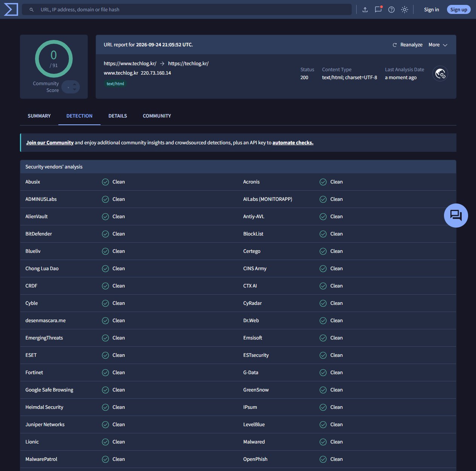Click the checkmark icon for Malwared
Viewport: 476px width, 471px height.
[x=323, y=442]
